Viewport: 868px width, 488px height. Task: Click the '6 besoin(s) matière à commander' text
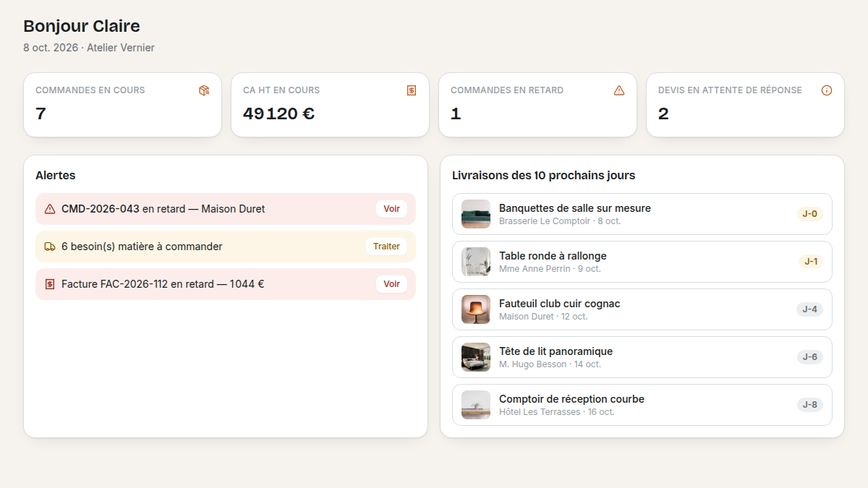pos(142,247)
